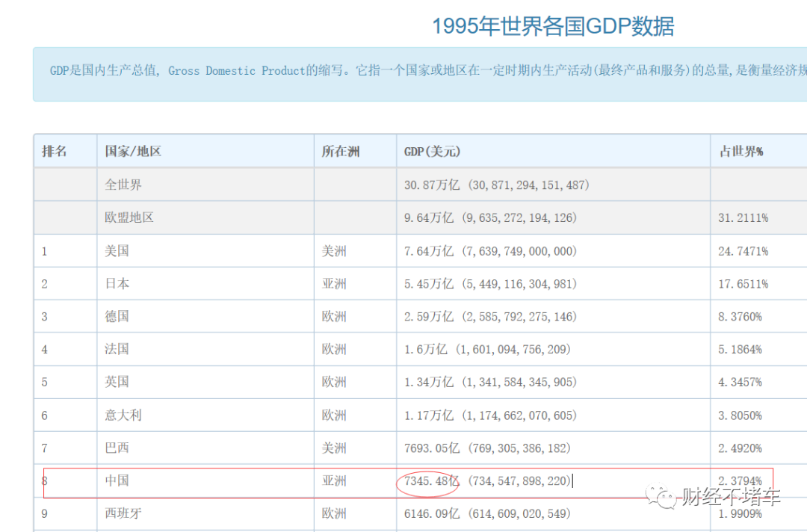
Task: Click the country name 德国
Action: tap(117, 316)
